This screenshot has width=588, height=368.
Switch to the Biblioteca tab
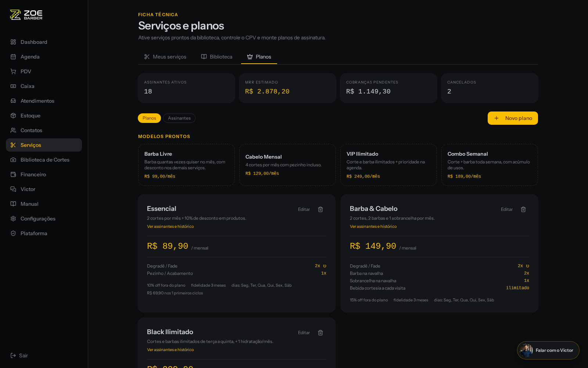pos(216,57)
